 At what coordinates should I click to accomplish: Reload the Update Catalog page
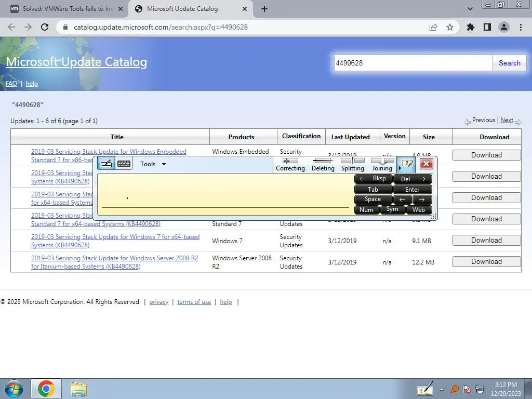coord(45,27)
